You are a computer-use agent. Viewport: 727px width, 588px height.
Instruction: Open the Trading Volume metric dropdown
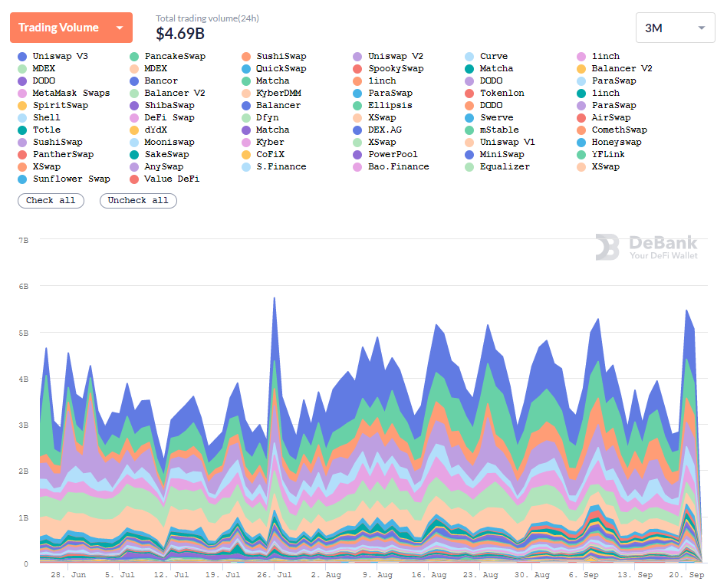point(71,28)
